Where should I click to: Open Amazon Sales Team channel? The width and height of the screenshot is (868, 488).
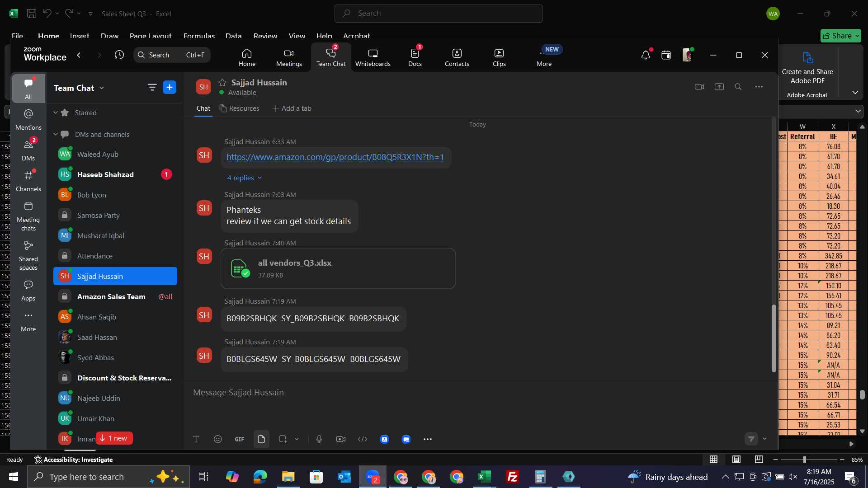pos(115,296)
